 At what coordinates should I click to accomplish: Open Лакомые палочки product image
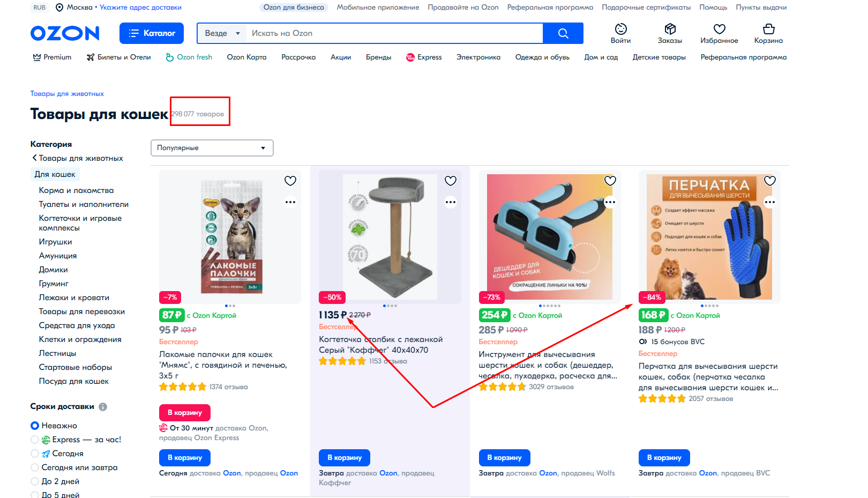point(230,237)
